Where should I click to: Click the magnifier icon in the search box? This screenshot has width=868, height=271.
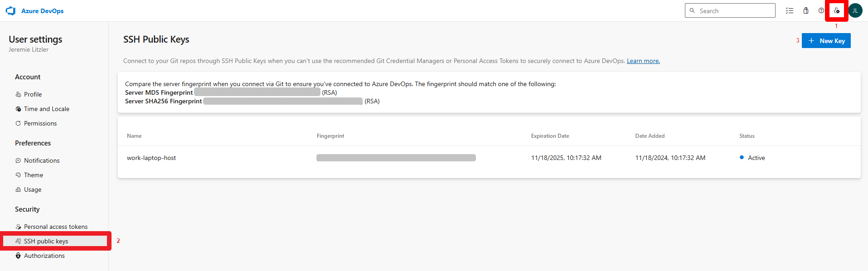tap(692, 10)
